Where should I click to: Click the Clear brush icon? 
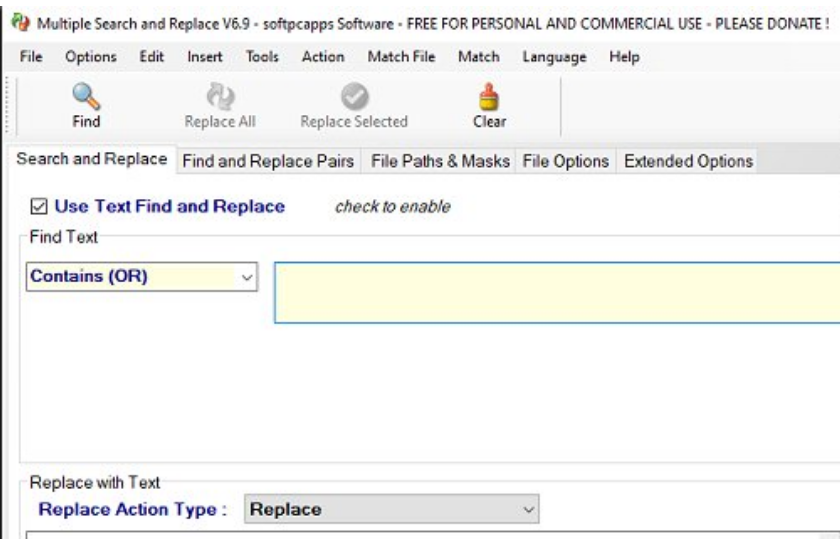coord(490,95)
